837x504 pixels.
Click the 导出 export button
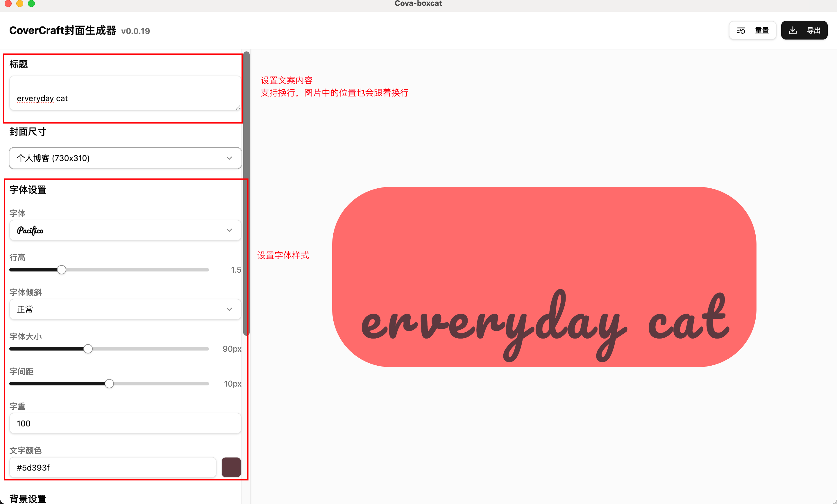[804, 31]
